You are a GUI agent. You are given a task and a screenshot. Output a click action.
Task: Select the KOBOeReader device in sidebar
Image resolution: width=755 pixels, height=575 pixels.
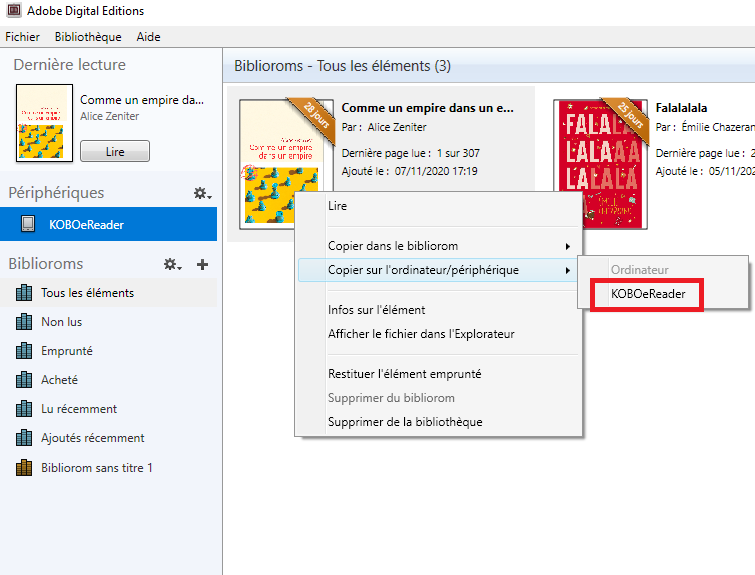pyautogui.click(x=108, y=224)
